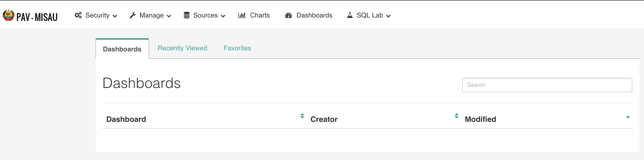Viewport: 644px width, 160px height.
Task: Open the Dashboards navigation link
Action: [314, 15]
